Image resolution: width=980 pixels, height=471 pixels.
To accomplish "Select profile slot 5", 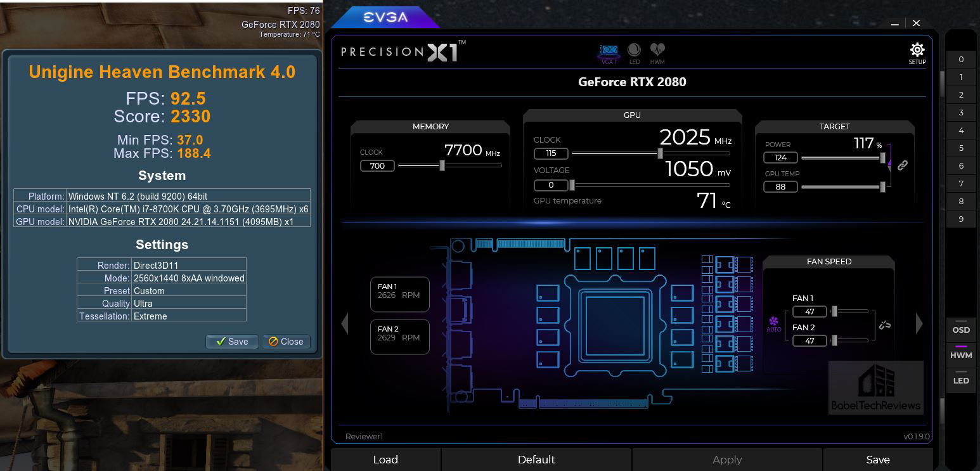I will [961, 148].
